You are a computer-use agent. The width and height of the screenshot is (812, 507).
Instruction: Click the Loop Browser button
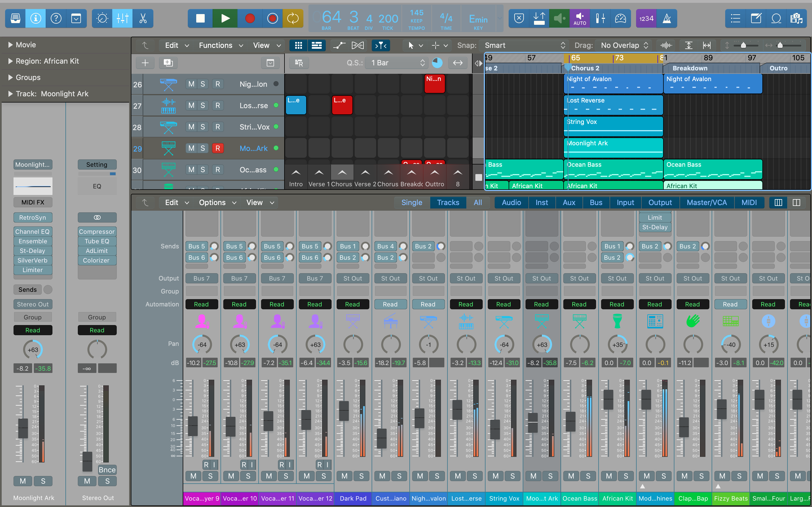tap(776, 18)
